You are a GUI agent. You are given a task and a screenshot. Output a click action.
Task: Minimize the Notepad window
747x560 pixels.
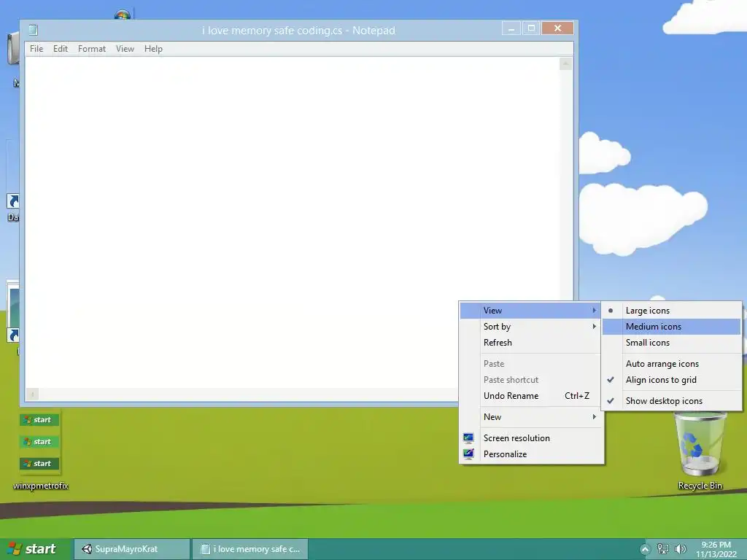(511, 28)
